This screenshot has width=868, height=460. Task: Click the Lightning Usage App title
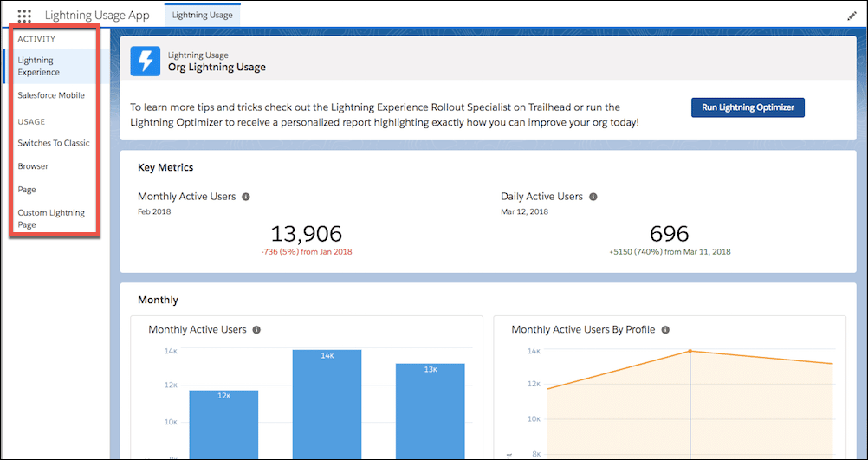(97, 15)
